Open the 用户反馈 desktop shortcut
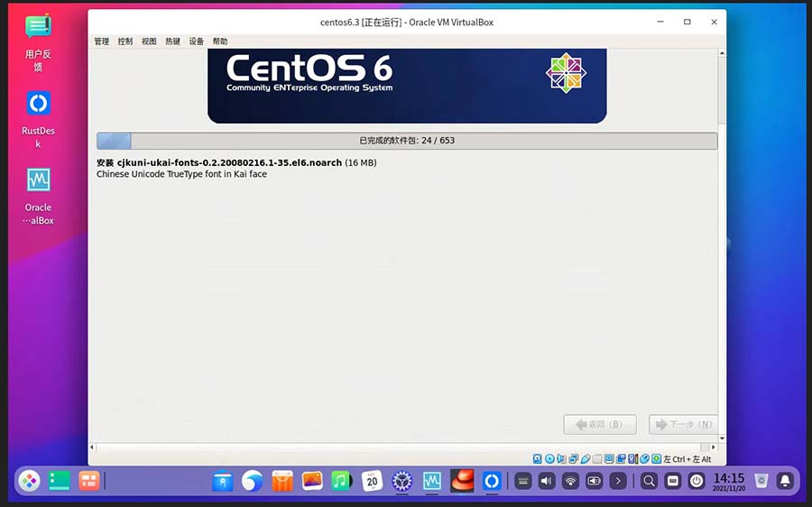812x507 pixels. coord(38,27)
